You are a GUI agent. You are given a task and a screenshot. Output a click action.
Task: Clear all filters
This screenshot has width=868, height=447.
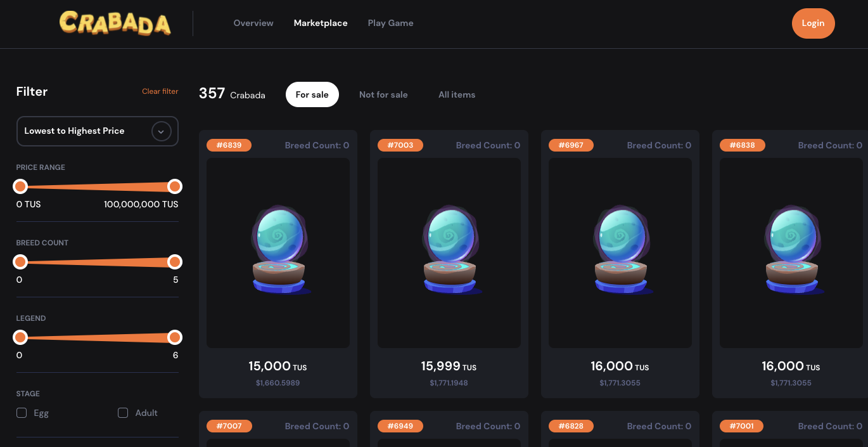click(x=160, y=91)
